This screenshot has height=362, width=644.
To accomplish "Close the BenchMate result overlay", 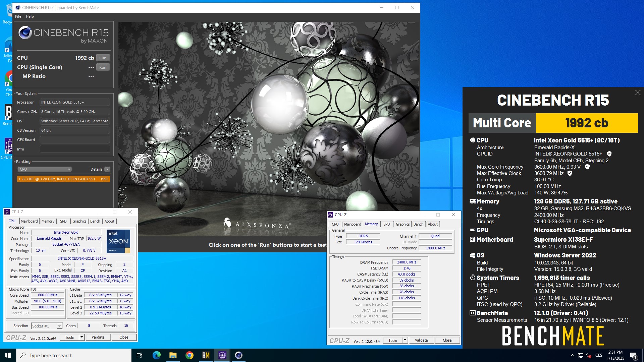I will click(638, 93).
